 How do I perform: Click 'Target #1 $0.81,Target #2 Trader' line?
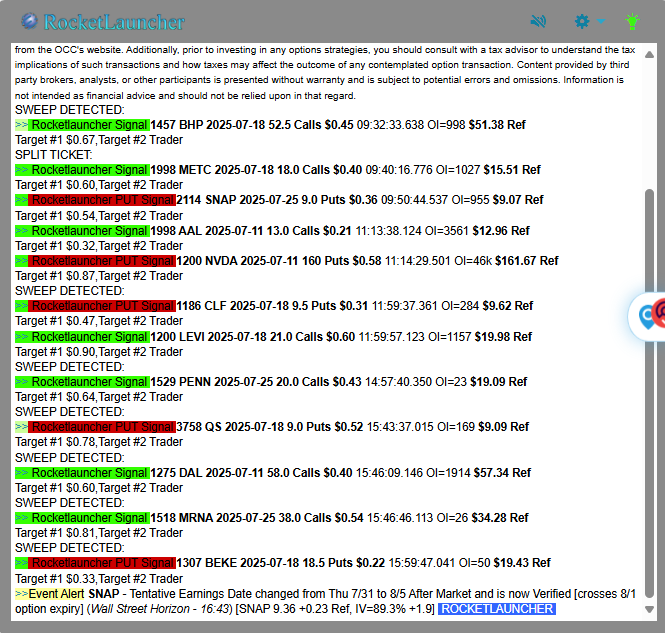tap(99, 533)
